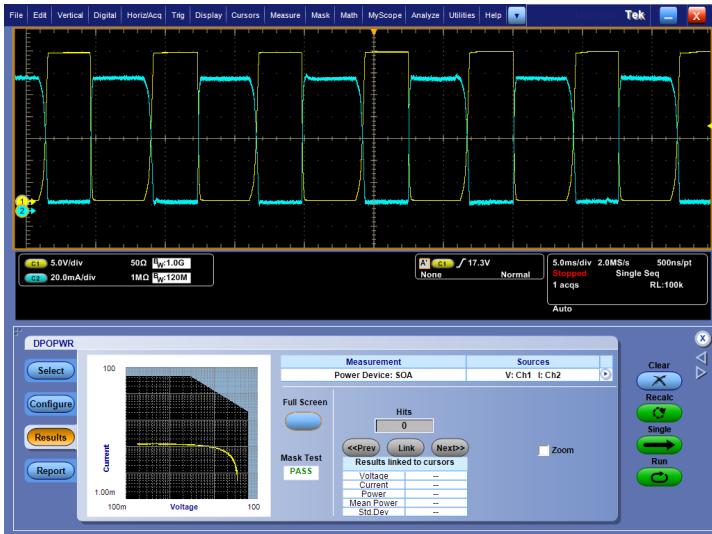Image resolution: width=712 pixels, height=534 pixels.
Task: Click the Report button
Action: (x=51, y=471)
